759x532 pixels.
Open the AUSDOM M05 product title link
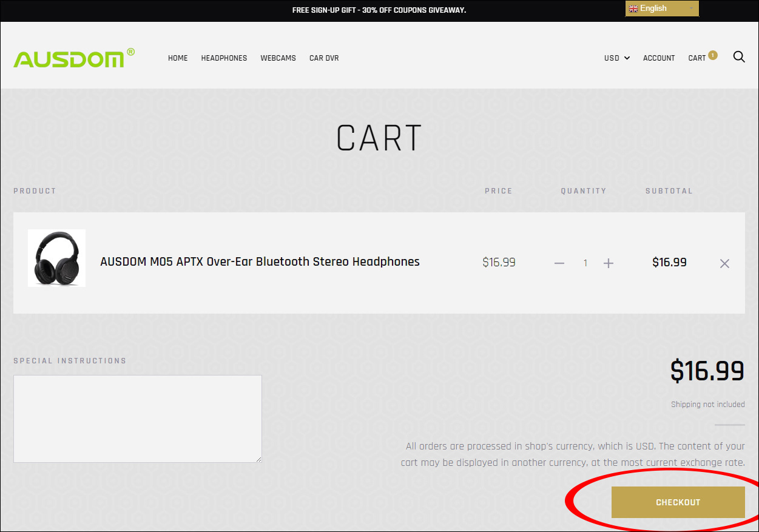click(x=260, y=262)
